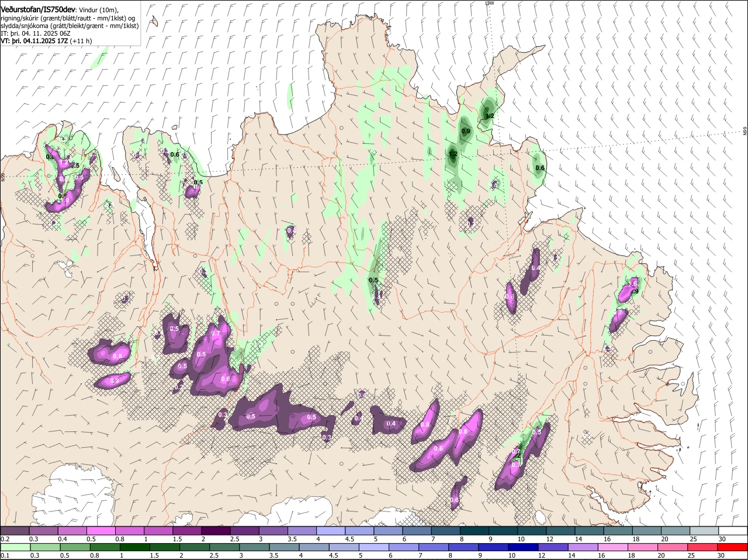Click the valid time 'VT: þri. 04.11.2025 17Z'
The image size is (748, 560).
pyautogui.click(x=34, y=41)
